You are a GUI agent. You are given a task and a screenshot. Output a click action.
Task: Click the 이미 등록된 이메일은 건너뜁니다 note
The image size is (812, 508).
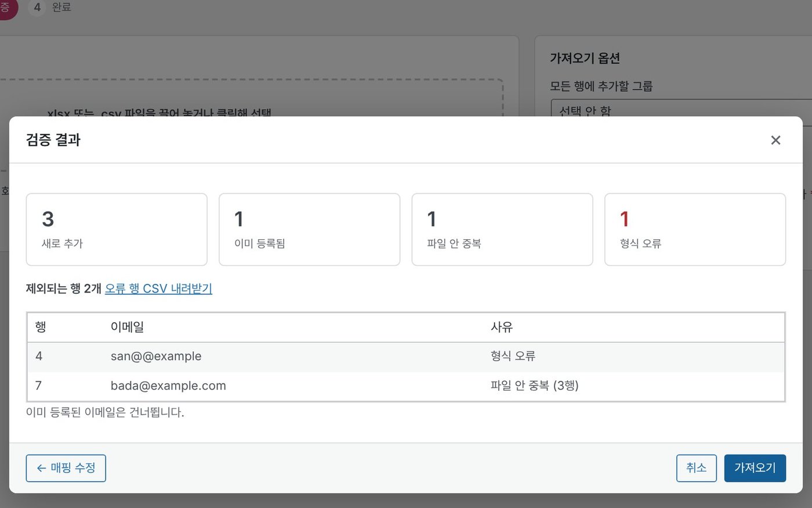click(105, 412)
